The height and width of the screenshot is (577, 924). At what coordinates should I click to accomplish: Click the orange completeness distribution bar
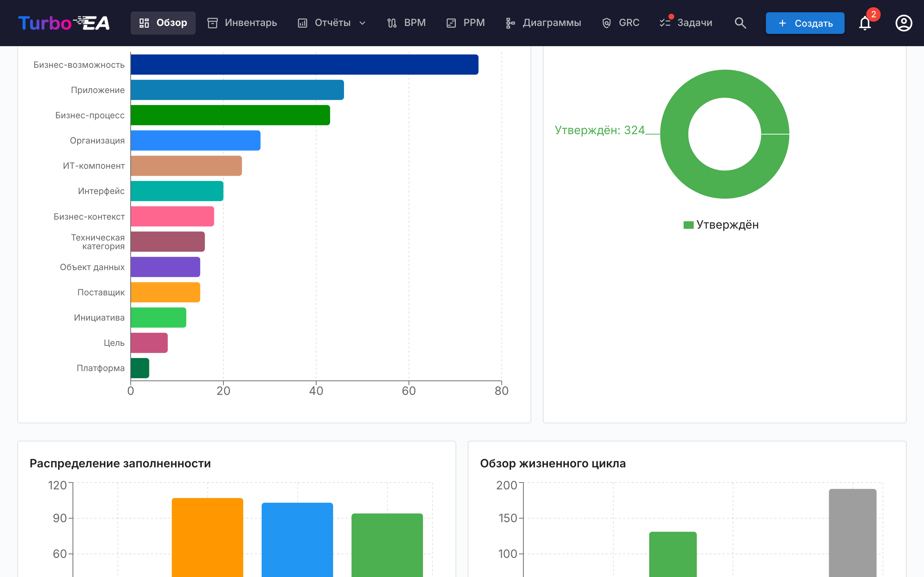pos(207,537)
